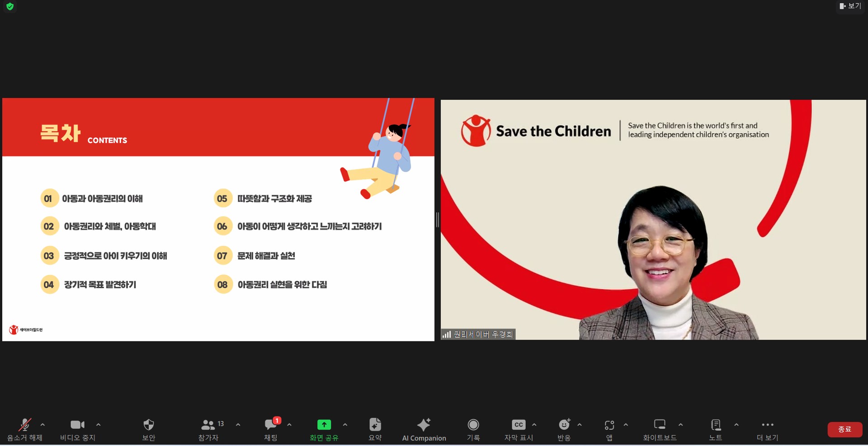
Task: Click the CONTENTS label on the slide
Action: [107, 140]
